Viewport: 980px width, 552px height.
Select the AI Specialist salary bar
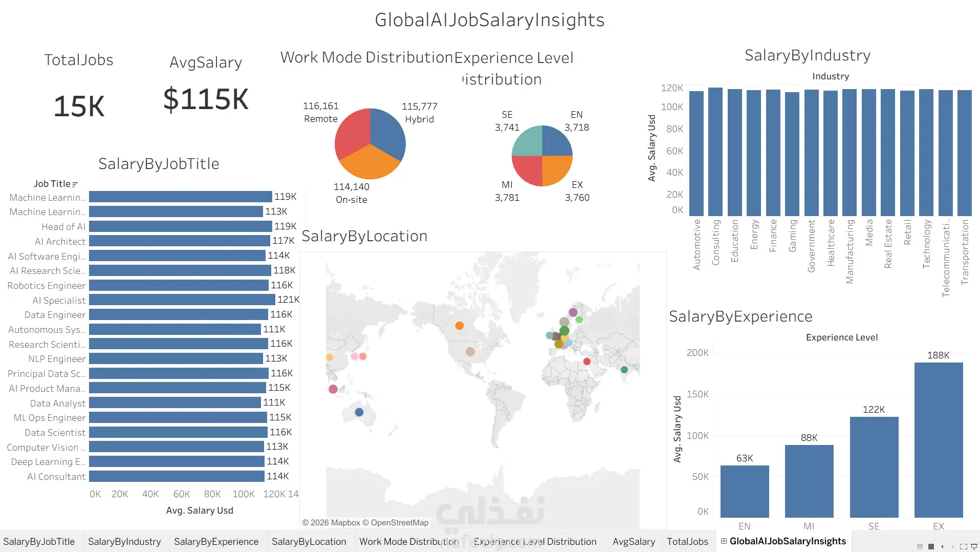[x=182, y=300]
